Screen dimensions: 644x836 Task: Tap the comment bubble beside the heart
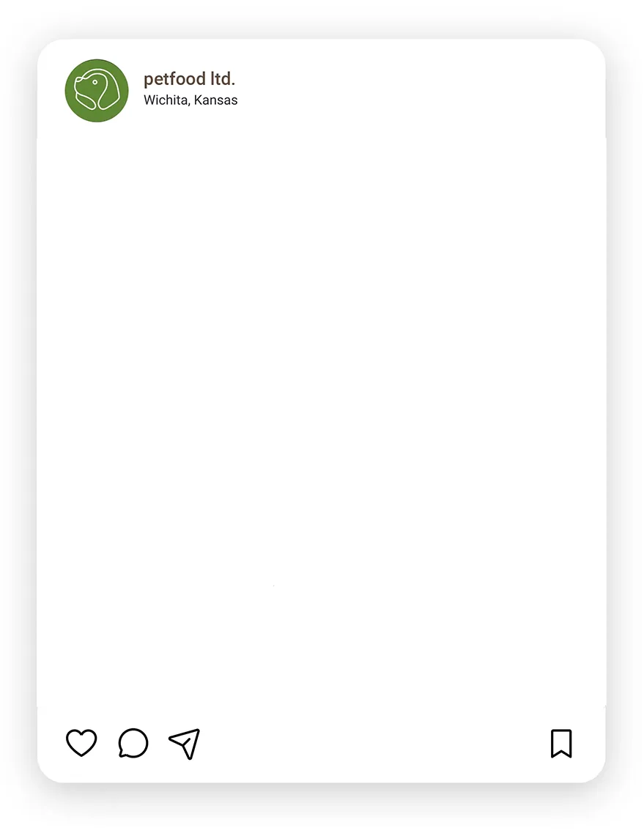tap(133, 743)
